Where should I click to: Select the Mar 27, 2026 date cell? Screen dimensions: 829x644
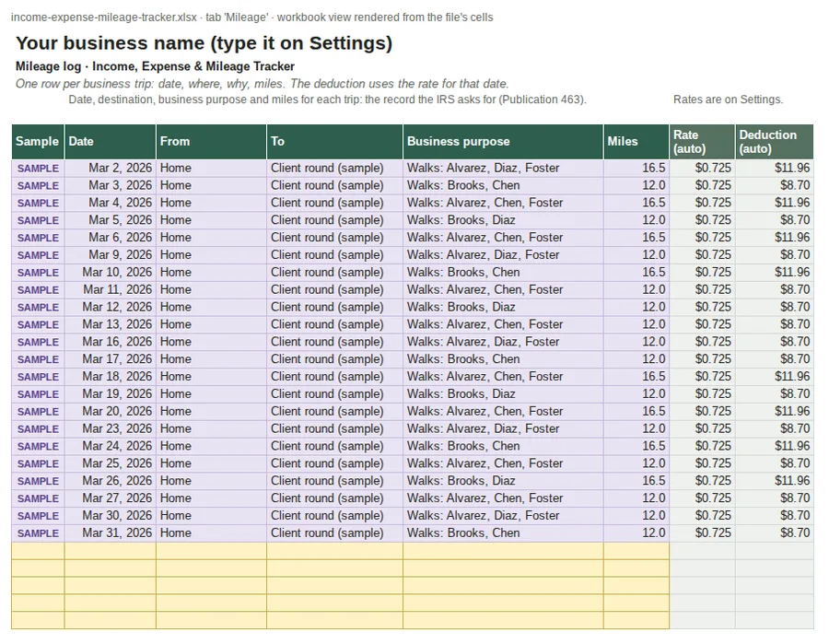point(110,498)
